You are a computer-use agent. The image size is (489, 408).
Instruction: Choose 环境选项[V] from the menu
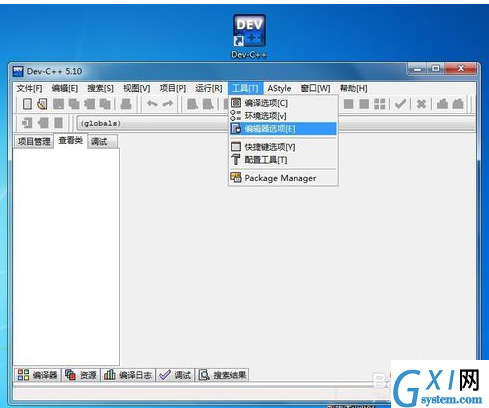pos(283,116)
